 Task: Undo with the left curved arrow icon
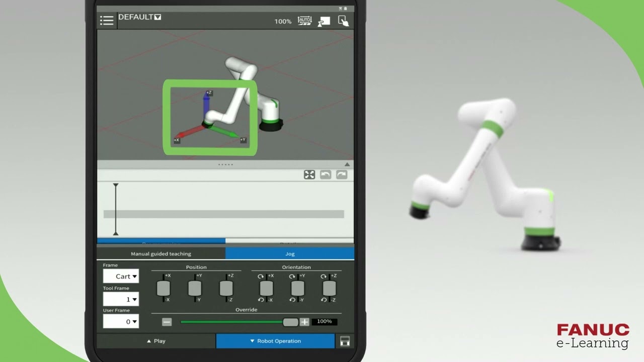tap(326, 174)
